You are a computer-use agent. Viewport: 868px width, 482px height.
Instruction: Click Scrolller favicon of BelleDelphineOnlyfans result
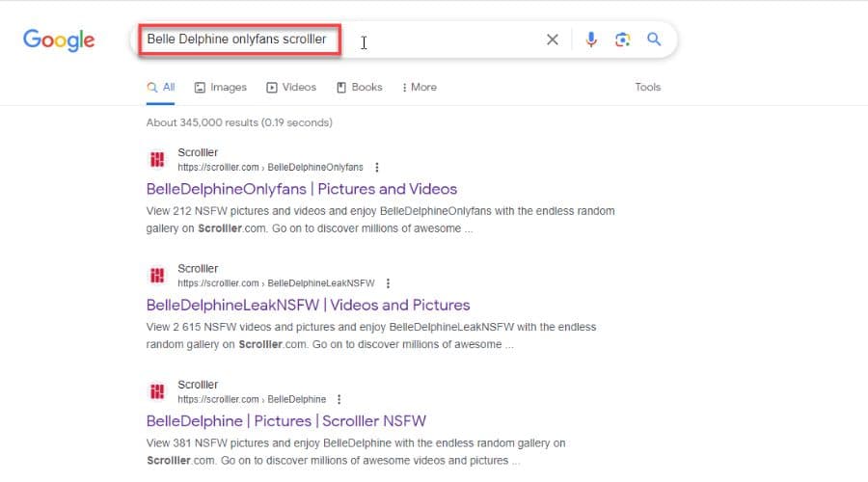pos(157,159)
